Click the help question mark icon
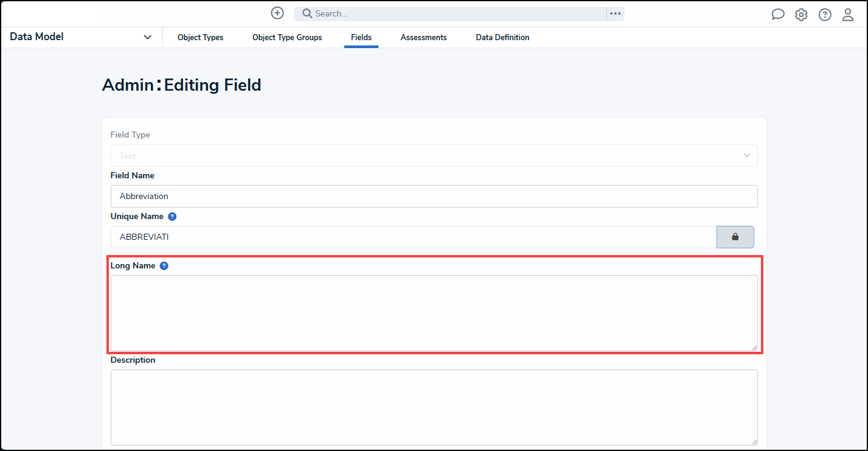The height and width of the screenshot is (451, 868). click(824, 14)
